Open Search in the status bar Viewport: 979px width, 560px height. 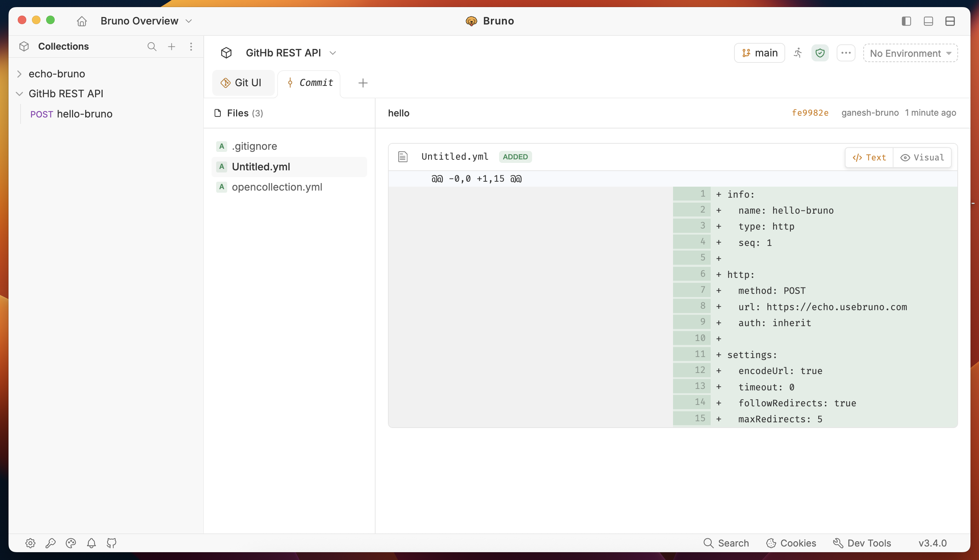pos(726,543)
